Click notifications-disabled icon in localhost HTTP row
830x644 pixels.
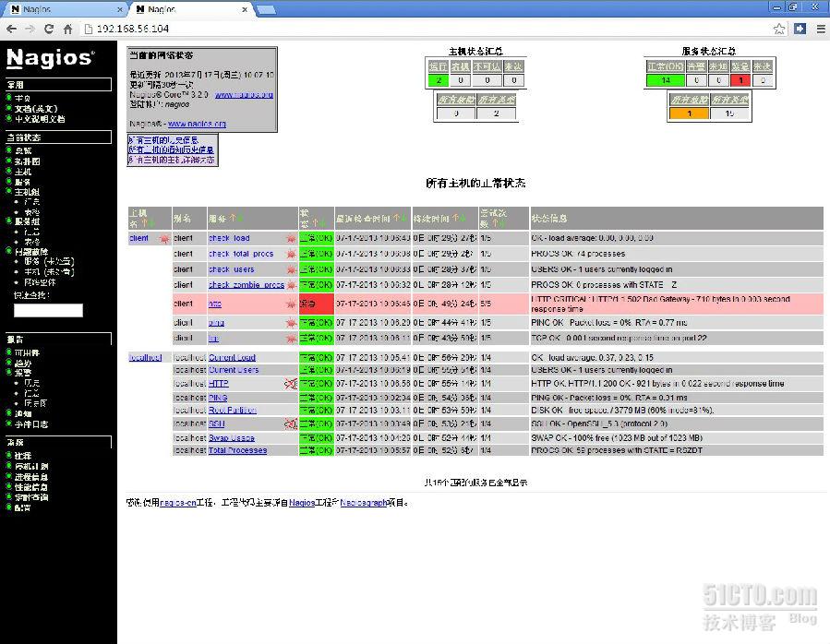pyautogui.click(x=291, y=384)
